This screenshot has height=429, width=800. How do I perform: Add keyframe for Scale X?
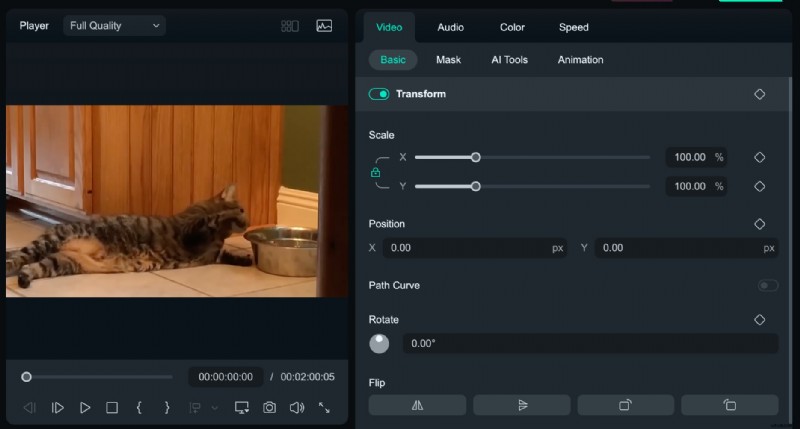(759, 157)
